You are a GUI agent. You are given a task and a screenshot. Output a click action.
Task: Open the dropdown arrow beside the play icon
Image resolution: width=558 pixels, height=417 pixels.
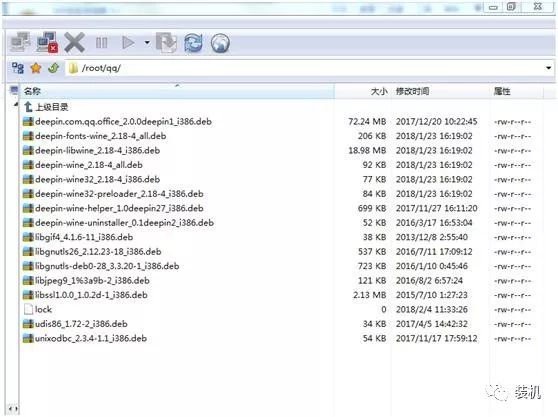coord(147,43)
